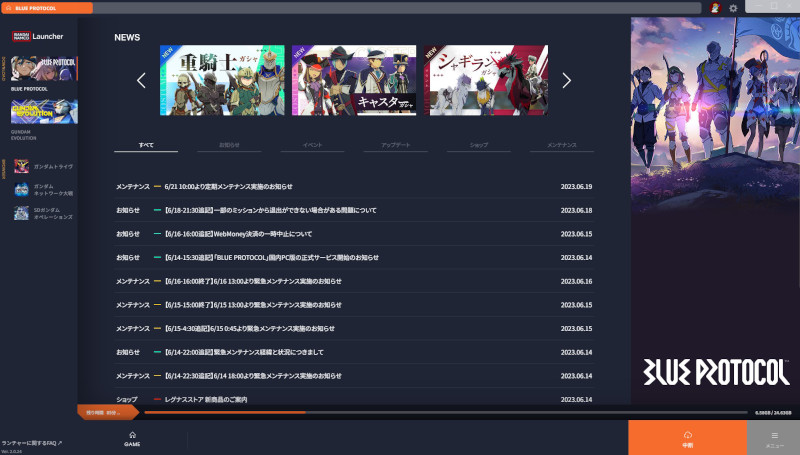Image resolution: width=800 pixels, height=455 pixels.
Task: Pause the download with the orange cloud button
Action: [687, 438]
